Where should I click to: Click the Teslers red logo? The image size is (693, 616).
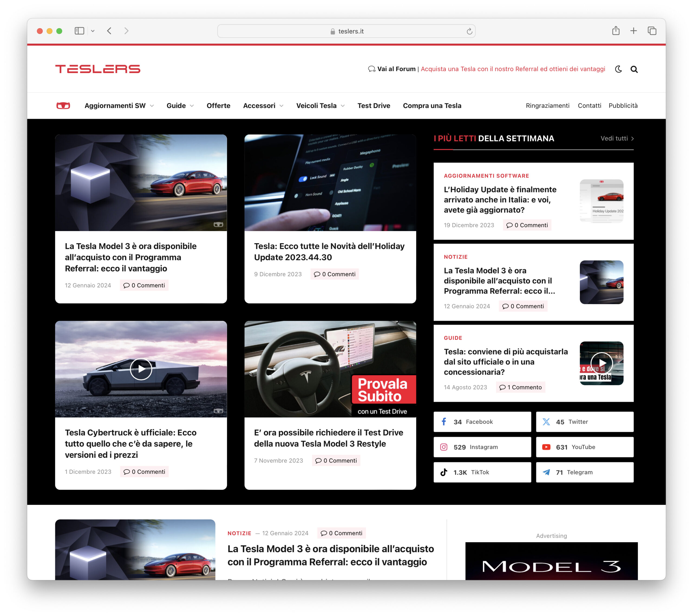click(98, 69)
